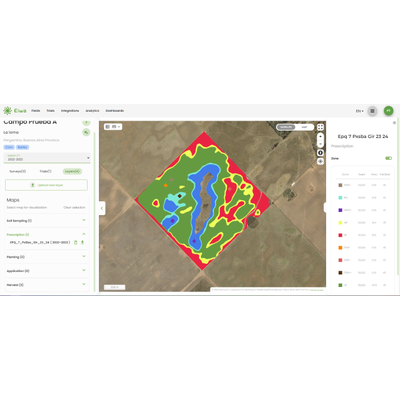The width and height of the screenshot is (400, 400).
Task: Expand the Harvest maps section
Action: pos(46,285)
